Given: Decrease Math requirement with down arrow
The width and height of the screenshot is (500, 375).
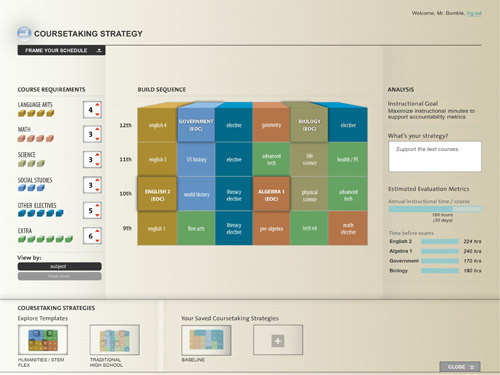Looking at the screenshot, I should [97, 139].
